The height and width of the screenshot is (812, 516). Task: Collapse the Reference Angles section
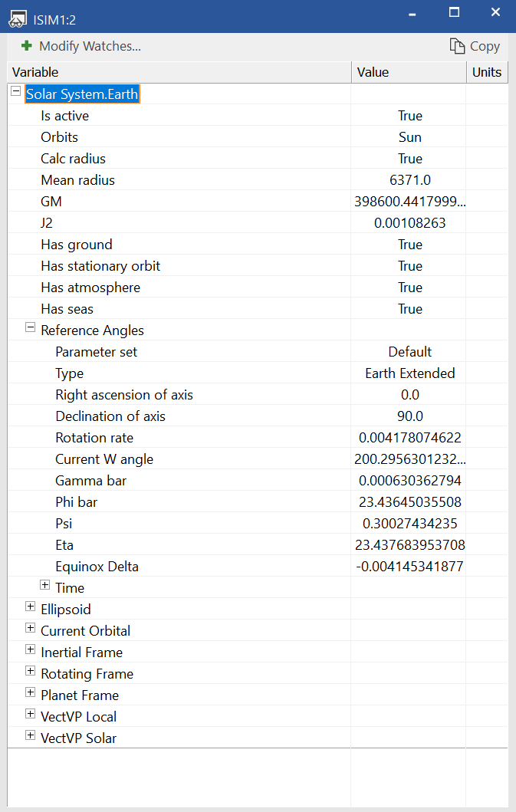31,327
